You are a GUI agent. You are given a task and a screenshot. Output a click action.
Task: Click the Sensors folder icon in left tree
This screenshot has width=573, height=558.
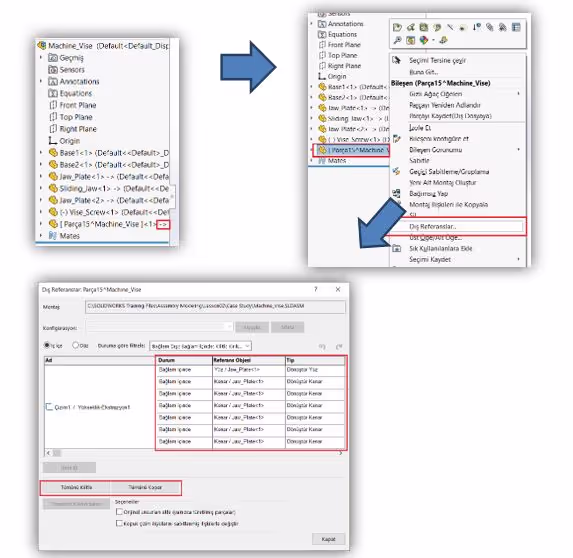[53, 69]
